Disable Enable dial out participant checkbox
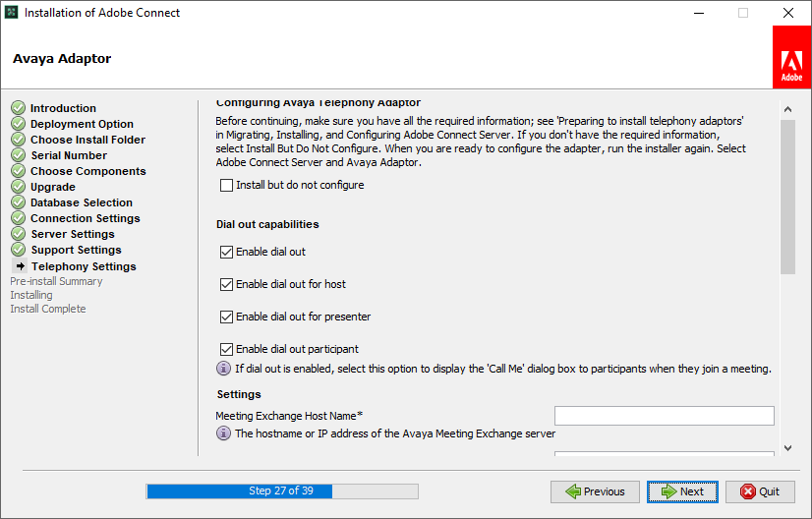Viewport: 812px width, 519px height. coord(226,349)
